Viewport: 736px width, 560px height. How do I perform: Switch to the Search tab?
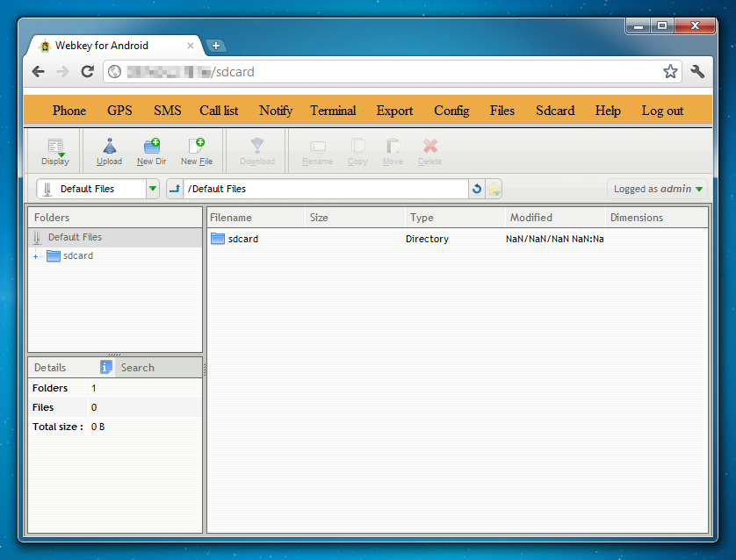tap(137, 368)
